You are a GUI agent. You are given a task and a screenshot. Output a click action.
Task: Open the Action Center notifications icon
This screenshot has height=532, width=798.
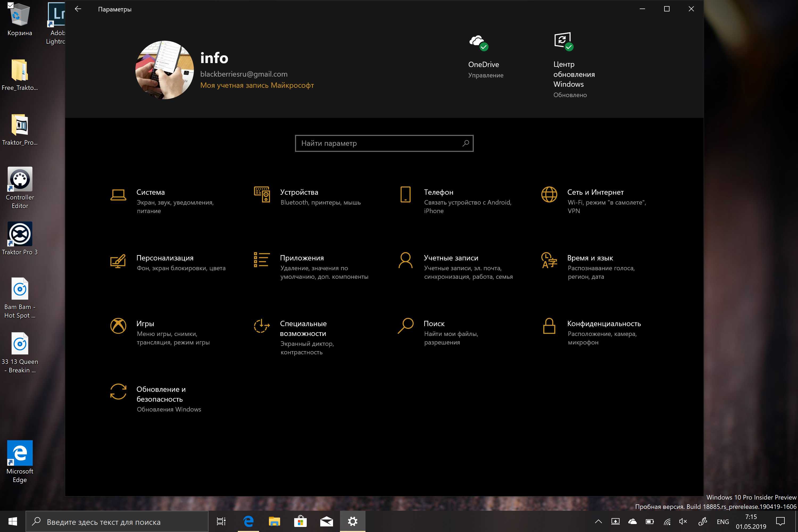[x=780, y=521]
